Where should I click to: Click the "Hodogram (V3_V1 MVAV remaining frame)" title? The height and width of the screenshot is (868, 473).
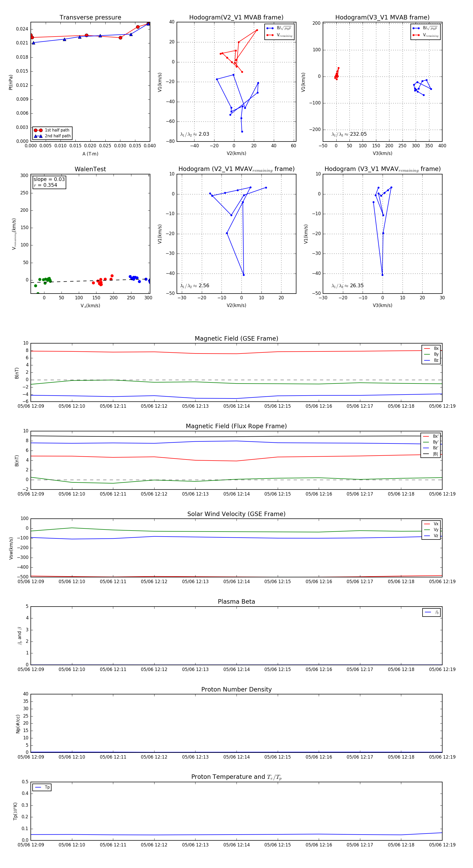point(382,169)
